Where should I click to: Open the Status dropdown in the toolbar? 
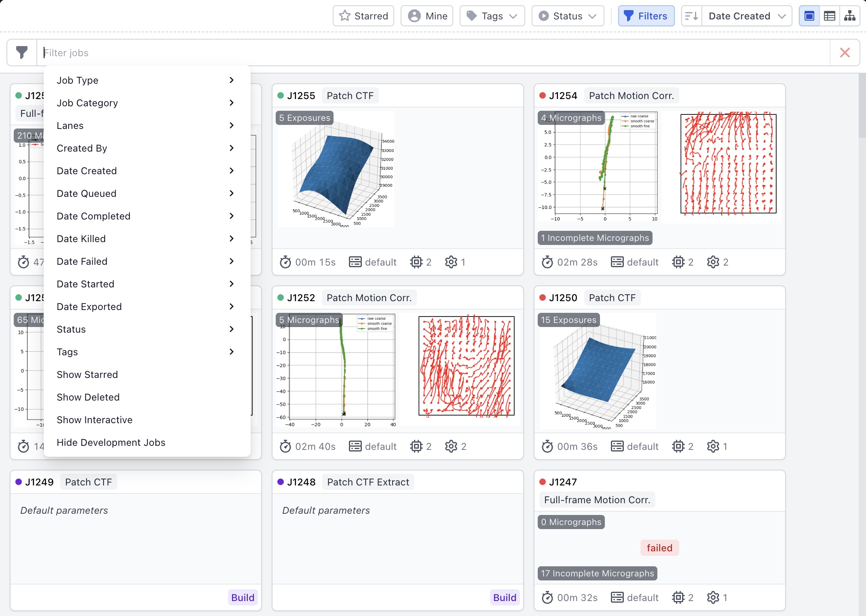tap(568, 16)
